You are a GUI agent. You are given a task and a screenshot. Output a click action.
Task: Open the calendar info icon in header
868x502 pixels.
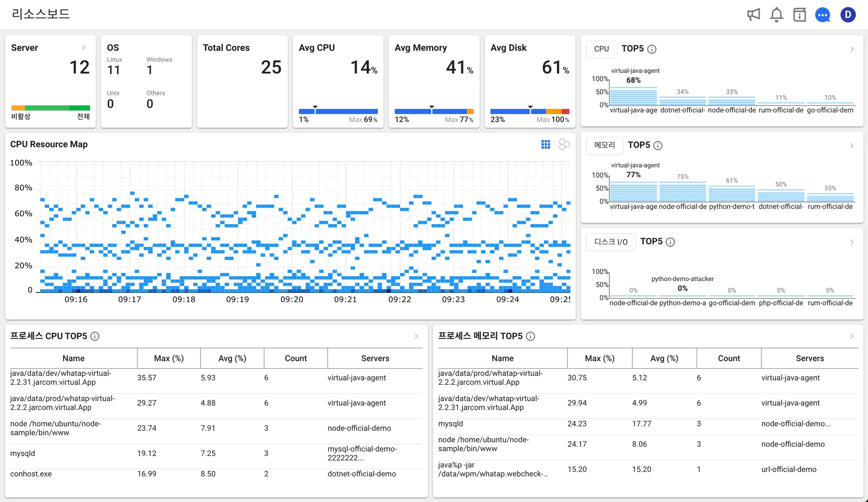[799, 15]
